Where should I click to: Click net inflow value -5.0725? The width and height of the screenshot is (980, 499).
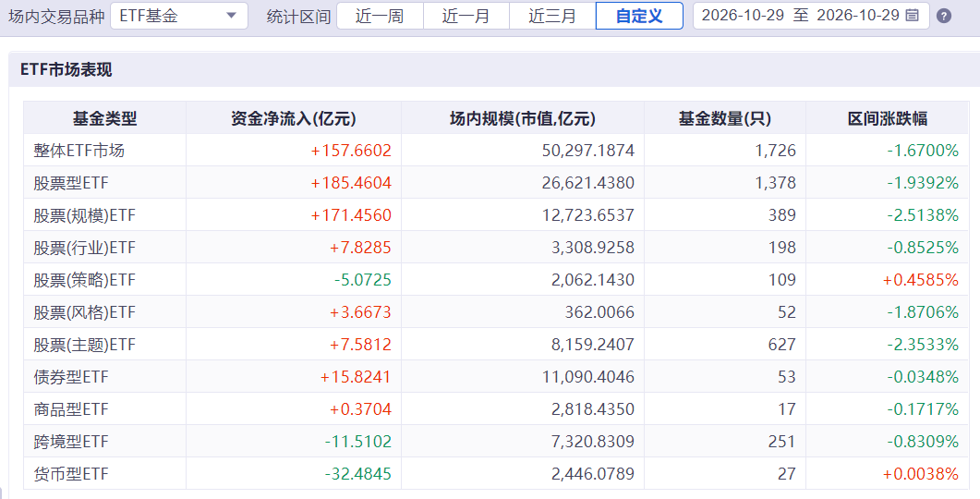point(362,279)
